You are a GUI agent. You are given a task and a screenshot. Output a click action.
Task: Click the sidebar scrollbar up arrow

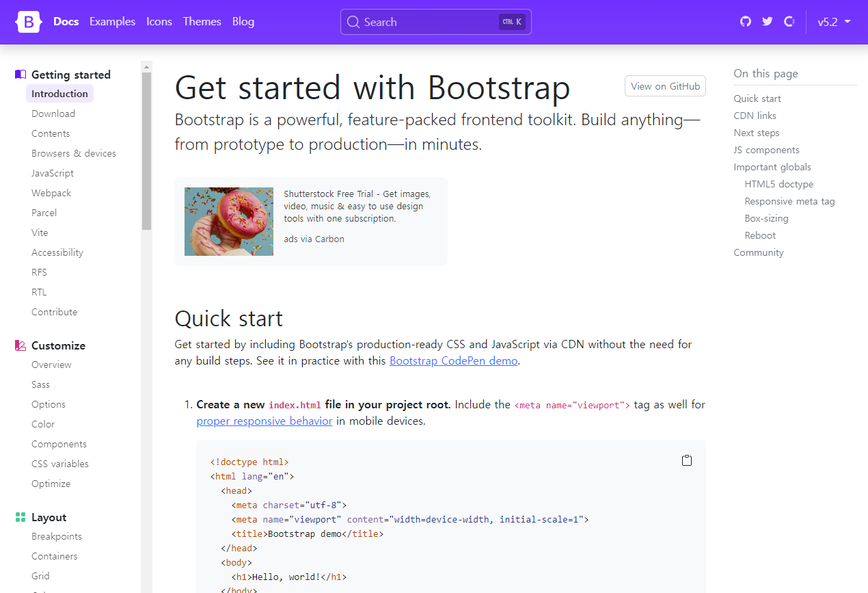click(146, 66)
